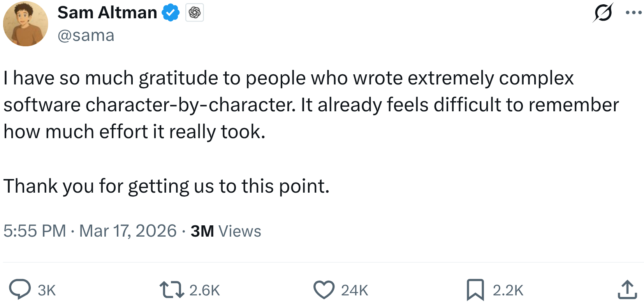
Task: Click the 2.6K repost count
Action: (205, 290)
